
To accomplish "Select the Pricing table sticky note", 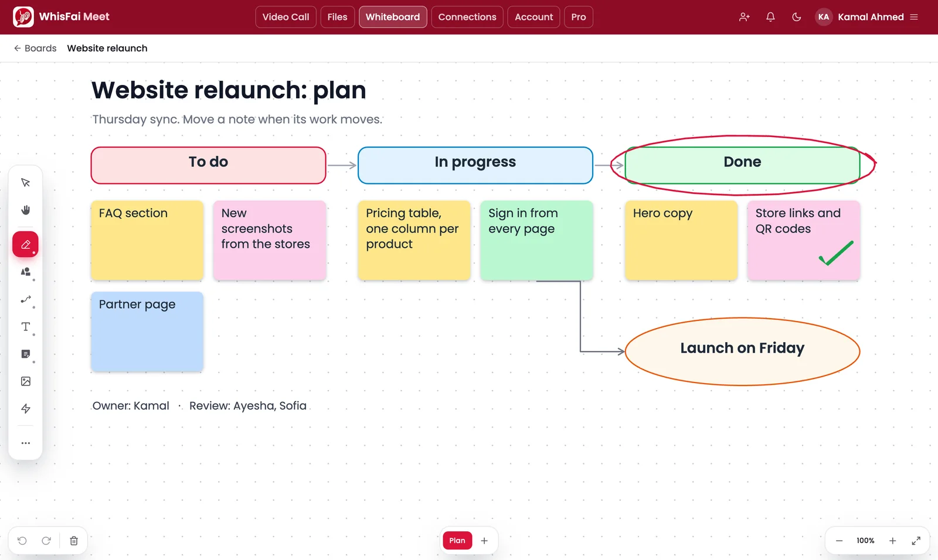I will pos(414,240).
